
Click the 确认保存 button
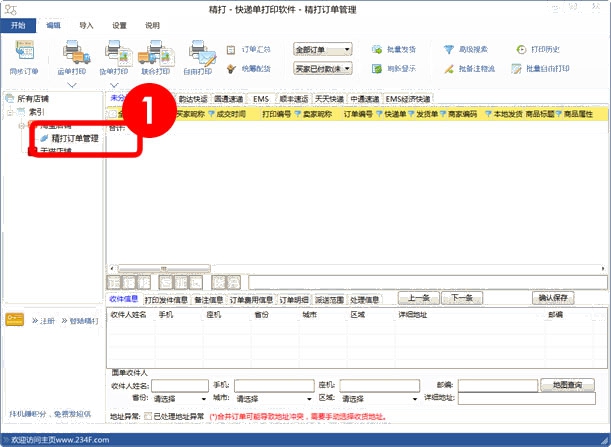coord(554,298)
